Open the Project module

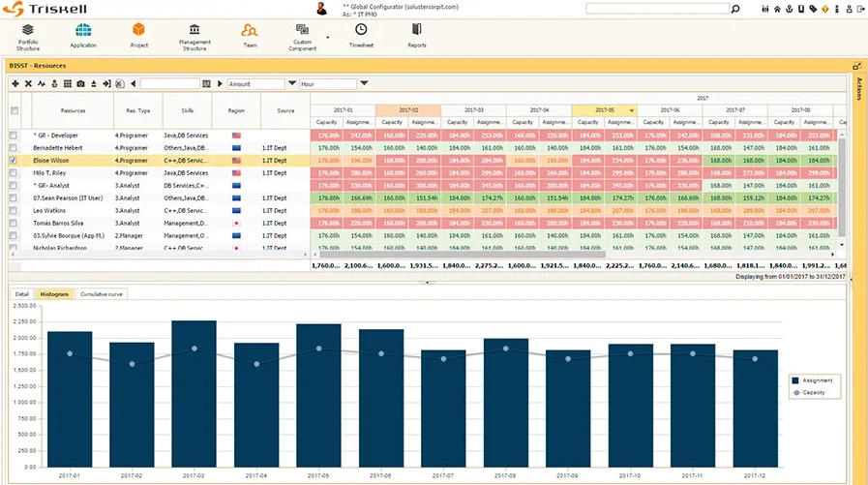tap(139, 36)
